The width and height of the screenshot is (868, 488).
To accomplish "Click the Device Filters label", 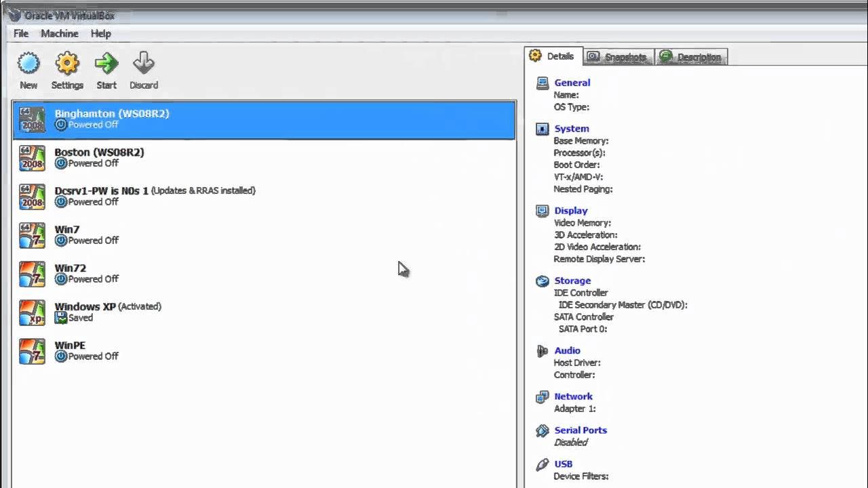I will pyautogui.click(x=581, y=476).
